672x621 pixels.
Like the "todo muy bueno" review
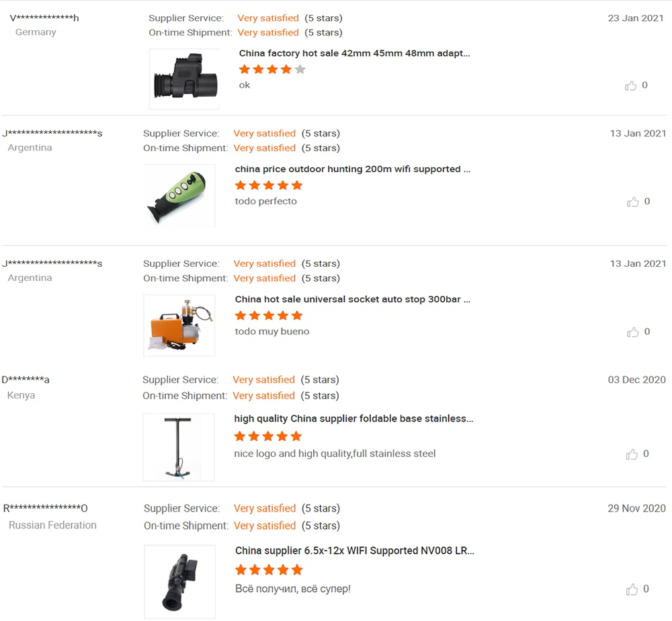632,332
